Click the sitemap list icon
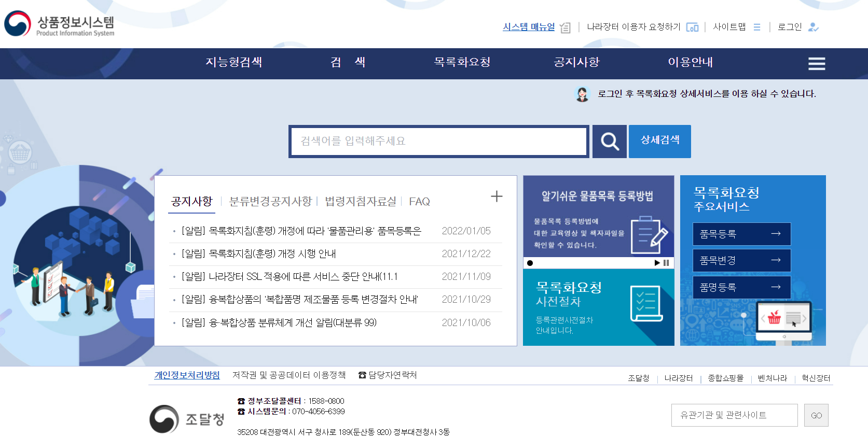 [x=757, y=27]
